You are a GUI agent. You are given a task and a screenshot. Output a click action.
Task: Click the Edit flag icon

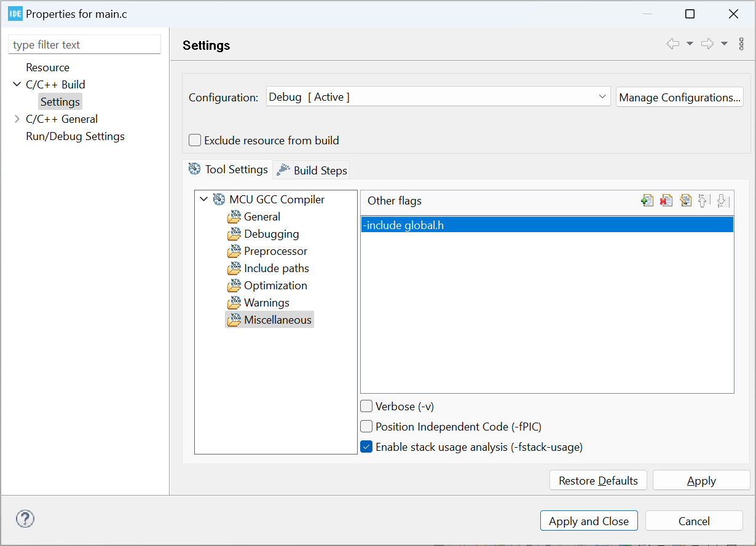coord(685,200)
